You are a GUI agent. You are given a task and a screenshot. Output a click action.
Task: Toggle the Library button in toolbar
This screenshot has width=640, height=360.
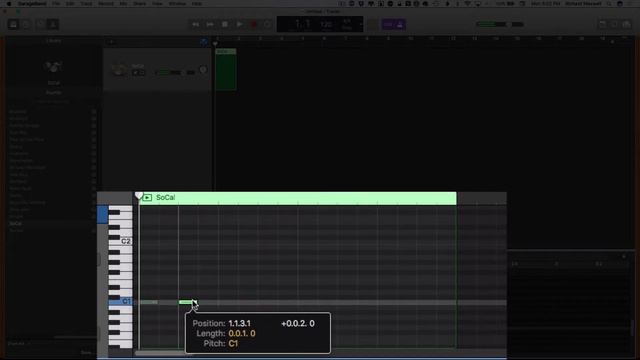coord(13,24)
